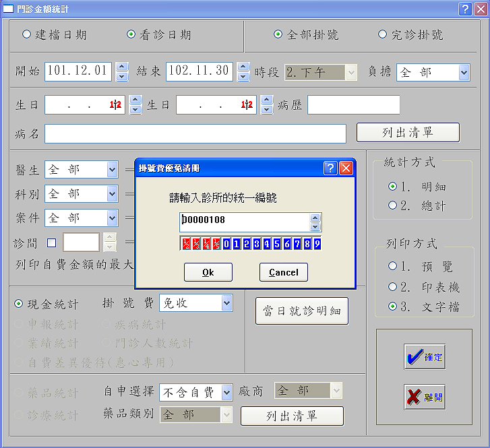Open the 負擔 dropdown list

tap(464, 72)
